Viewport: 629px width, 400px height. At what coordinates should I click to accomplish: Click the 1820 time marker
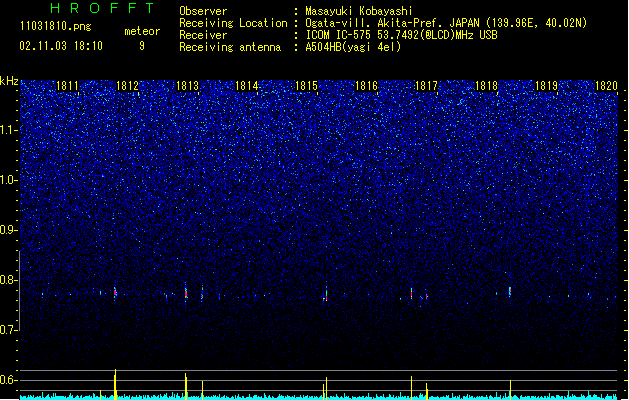(x=606, y=86)
